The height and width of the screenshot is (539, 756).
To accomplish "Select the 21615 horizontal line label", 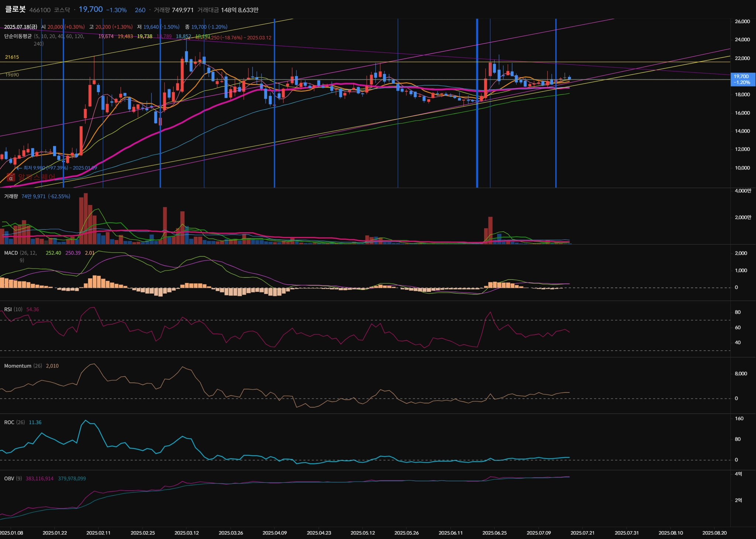I will tap(12, 57).
